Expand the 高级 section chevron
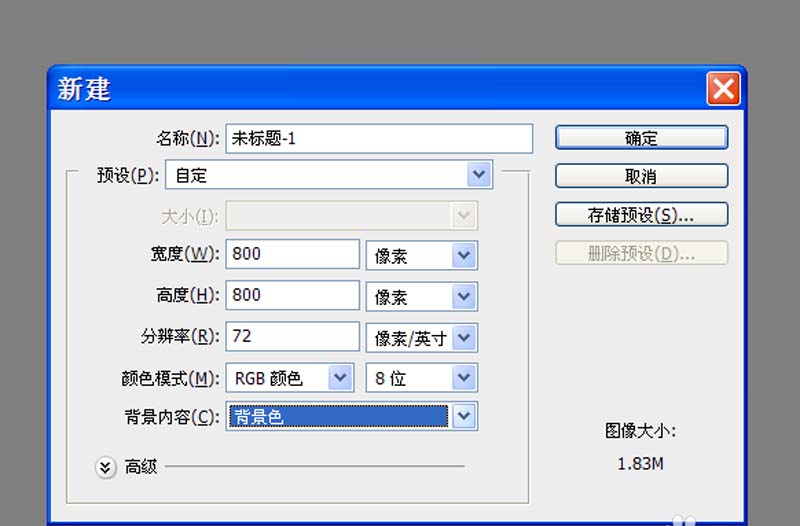The height and width of the screenshot is (526, 800). [105, 467]
